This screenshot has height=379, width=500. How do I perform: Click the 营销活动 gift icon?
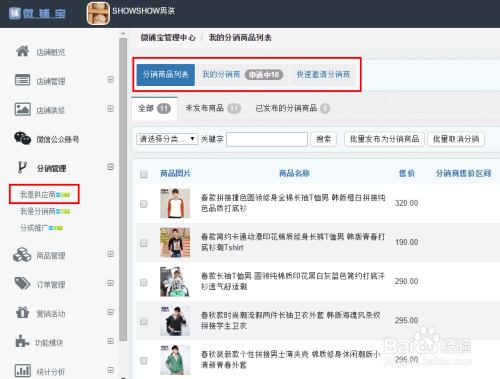[22, 313]
